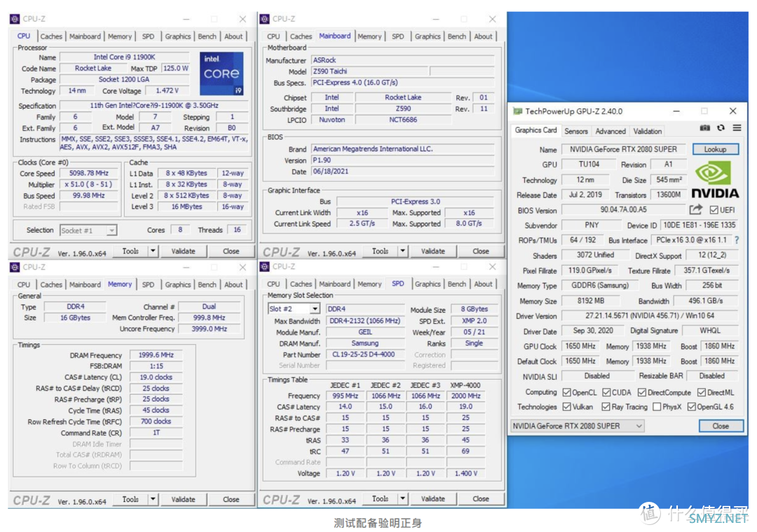The height and width of the screenshot is (532, 757).
Task: Click the Module Manuf. value 'GEIL'
Action: point(365,332)
